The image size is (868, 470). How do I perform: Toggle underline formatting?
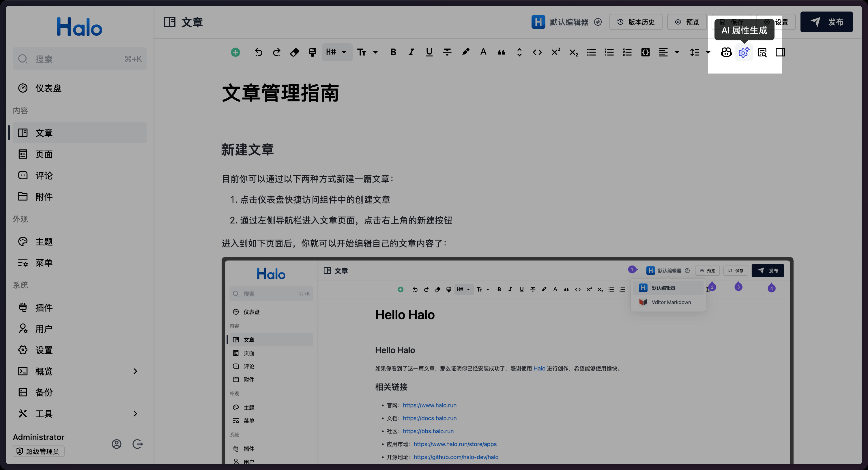tap(429, 52)
